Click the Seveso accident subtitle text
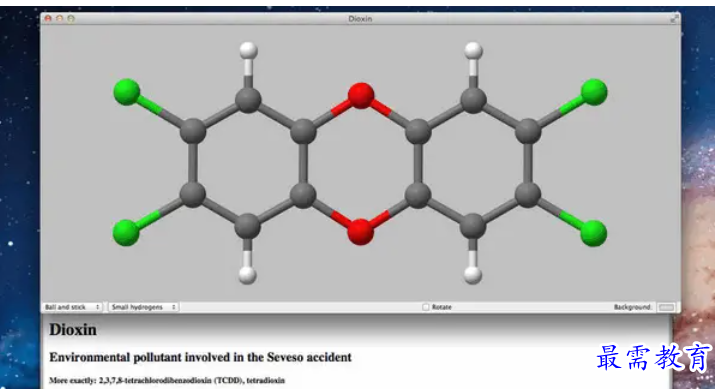Screen dimensions: 718x389 point(201,357)
